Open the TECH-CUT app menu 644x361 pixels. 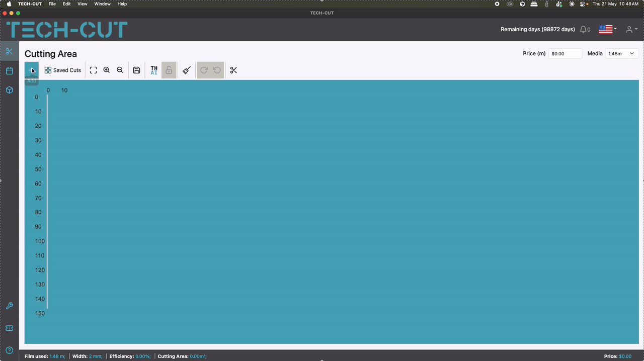pos(30,4)
